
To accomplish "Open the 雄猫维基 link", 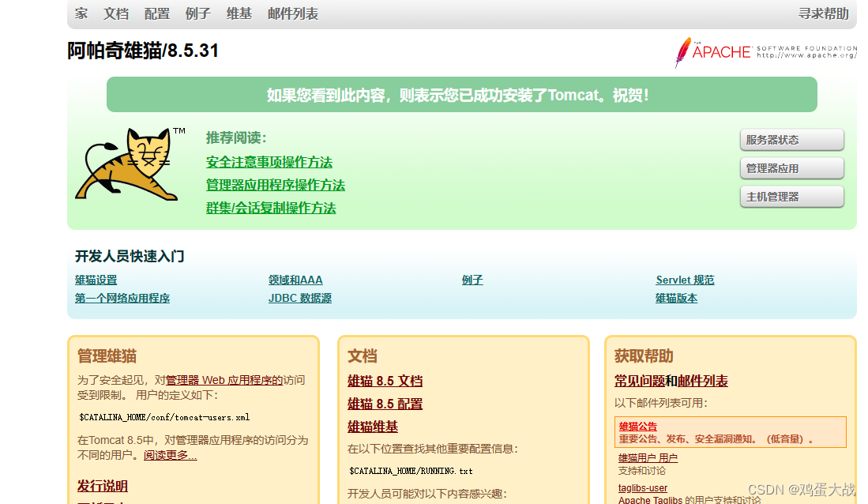I will tap(373, 427).
